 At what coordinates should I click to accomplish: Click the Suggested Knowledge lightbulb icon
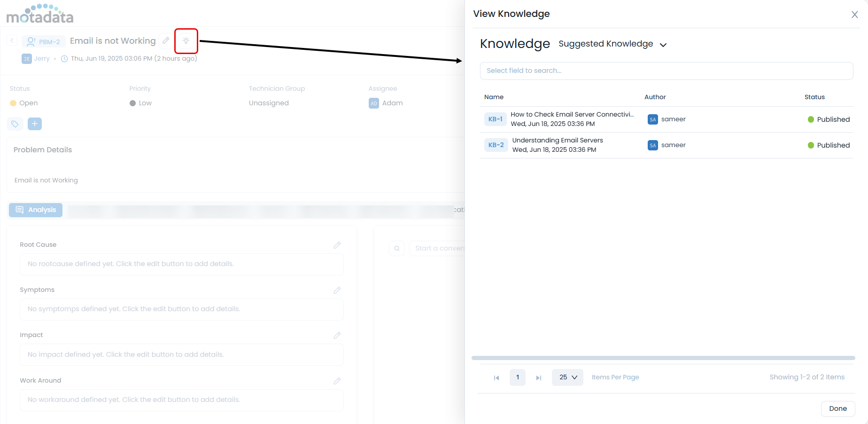coord(186,41)
